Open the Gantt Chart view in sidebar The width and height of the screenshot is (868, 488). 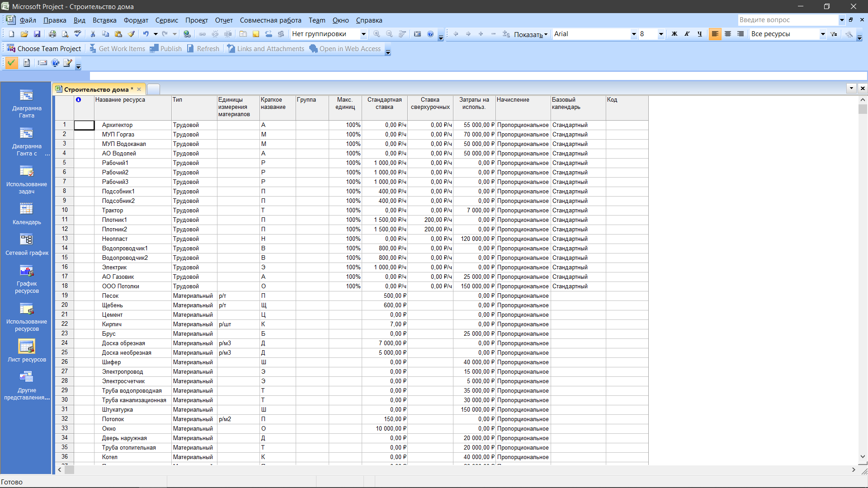point(27,103)
